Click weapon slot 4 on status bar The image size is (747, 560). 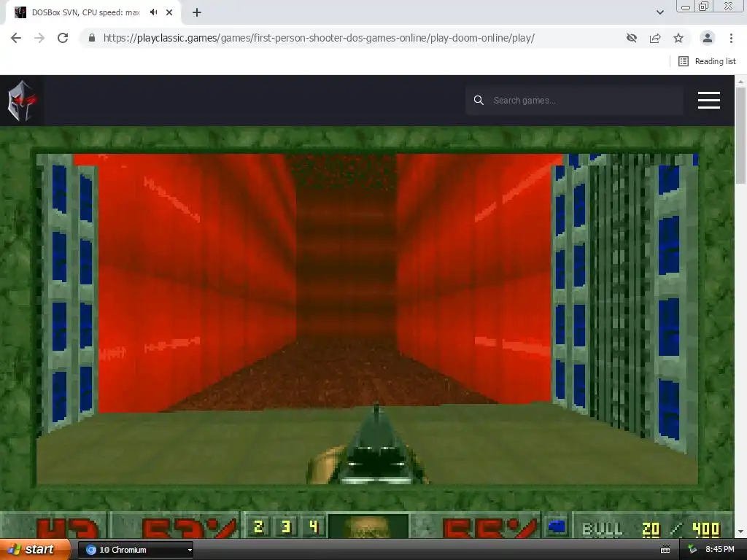[x=313, y=526]
